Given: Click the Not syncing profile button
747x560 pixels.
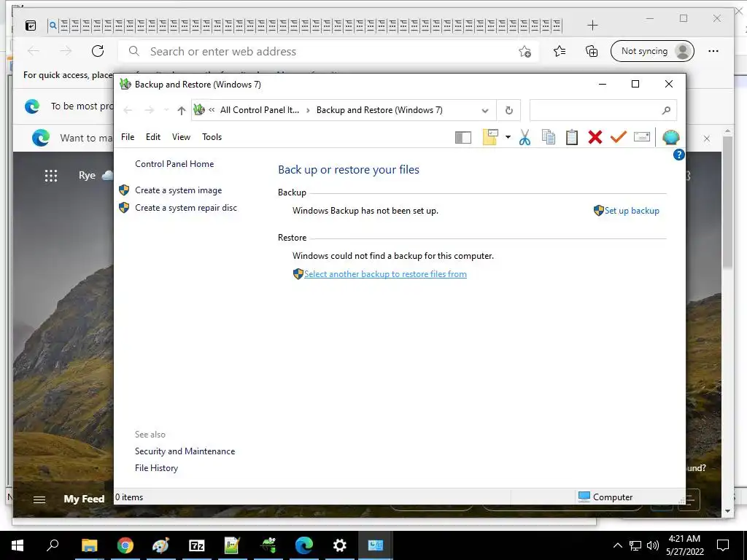Looking at the screenshot, I should pyautogui.click(x=652, y=51).
